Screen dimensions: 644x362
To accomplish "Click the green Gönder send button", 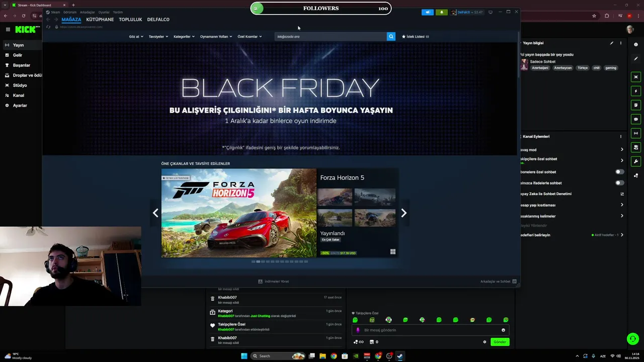I will click(x=500, y=342).
